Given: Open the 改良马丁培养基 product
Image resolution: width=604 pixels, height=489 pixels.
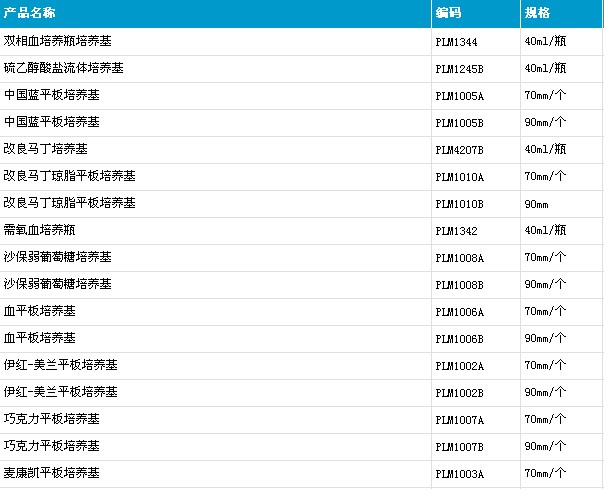Looking at the screenshot, I should pyautogui.click(x=45, y=149).
